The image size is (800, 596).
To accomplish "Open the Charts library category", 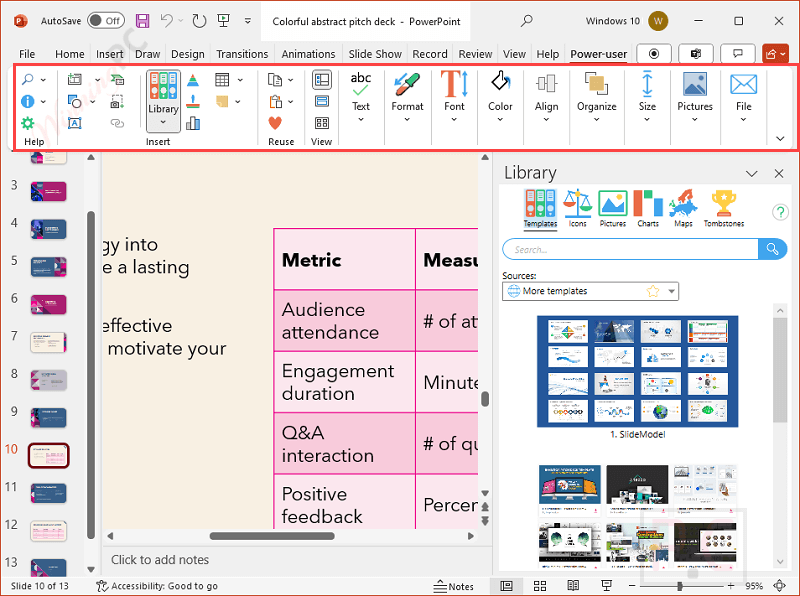I will [648, 208].
